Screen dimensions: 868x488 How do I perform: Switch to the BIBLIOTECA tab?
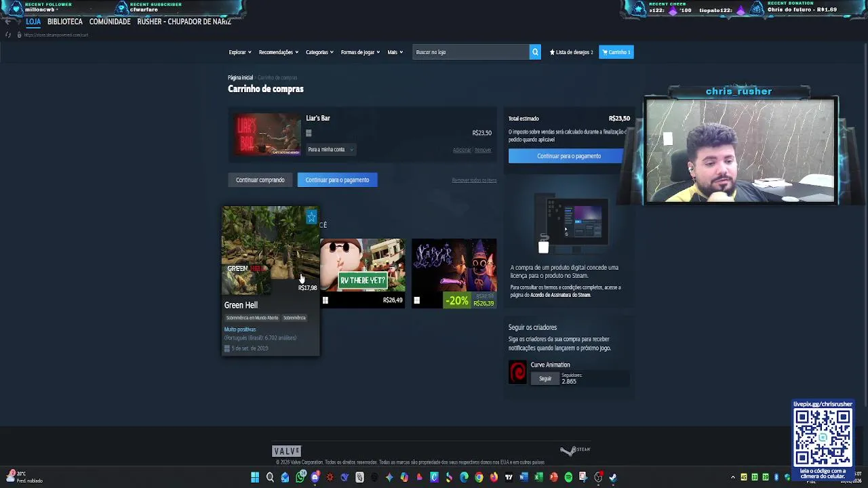coord(65,22)
